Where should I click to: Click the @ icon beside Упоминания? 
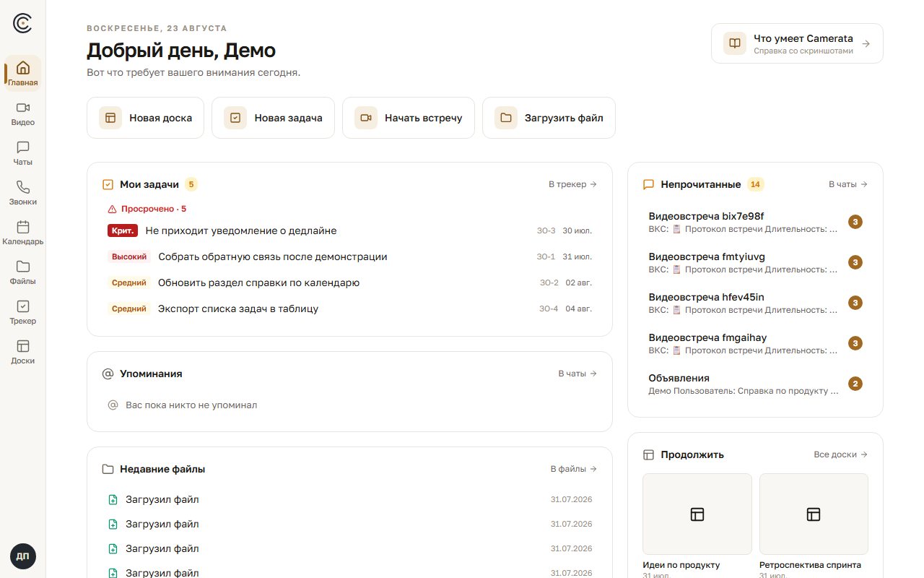coord(108,374)
